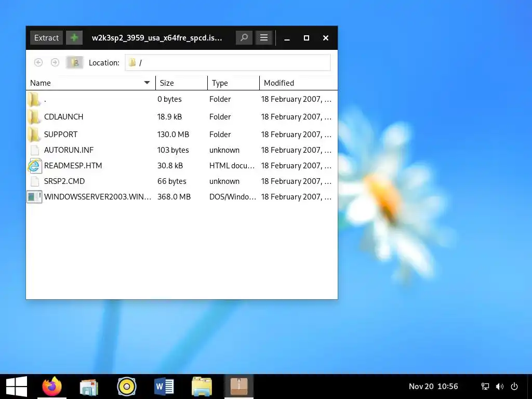
Task: Click the 130.0 MB size cell
Action: (x=173, y=135)
